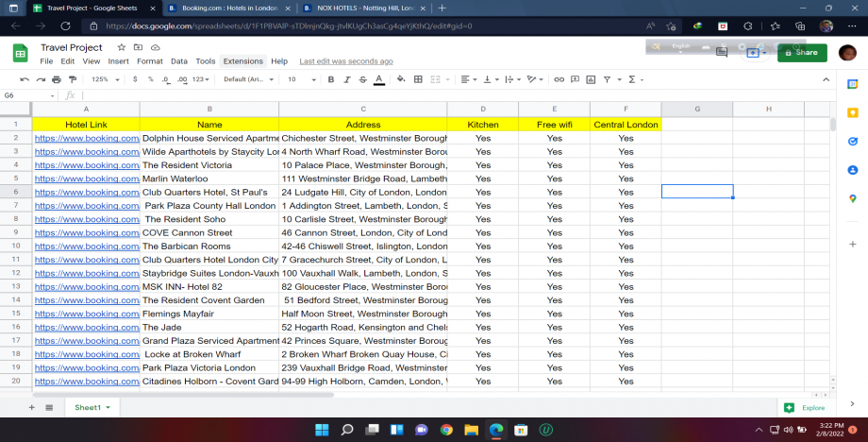Viewport: 868px width, 442px height.
Task: Open the Insert menu
Action: click(x=118, y=61)
